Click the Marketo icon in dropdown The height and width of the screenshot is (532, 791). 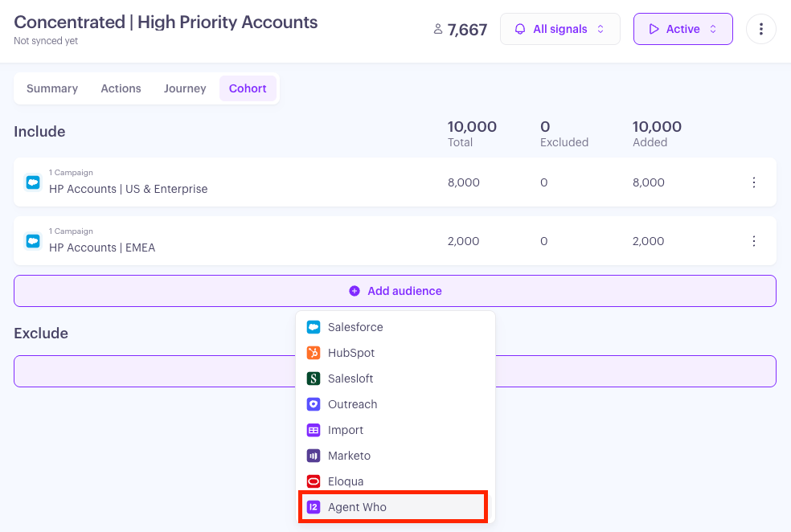coord(314,456)
